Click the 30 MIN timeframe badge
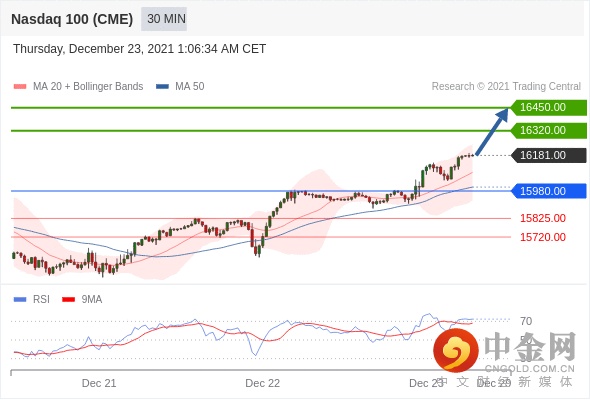The width and height of the screenshot is (590, 400). click(x=164, y=19)
